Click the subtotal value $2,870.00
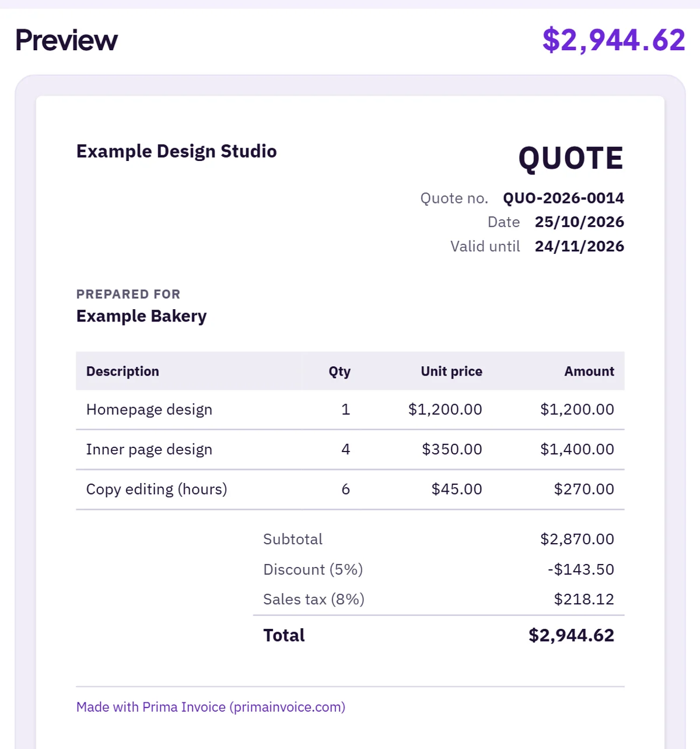Screen dimensions: 700x749 (x=577, y=540)
